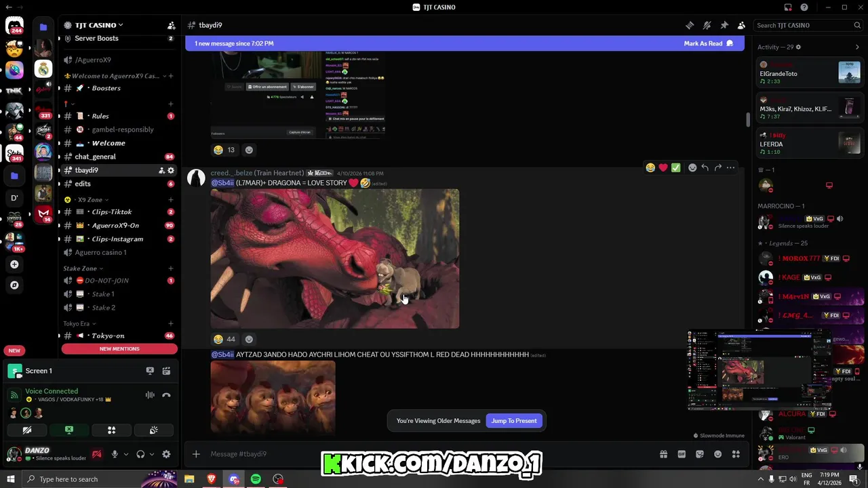868x488 pixels.
Task: Open the emoji picker in message box
Action: click(717, 454)
